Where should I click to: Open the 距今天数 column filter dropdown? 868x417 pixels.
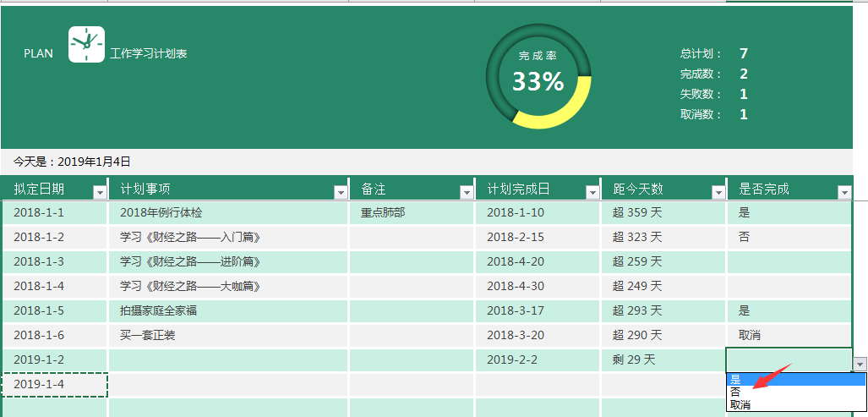point(718,192)
